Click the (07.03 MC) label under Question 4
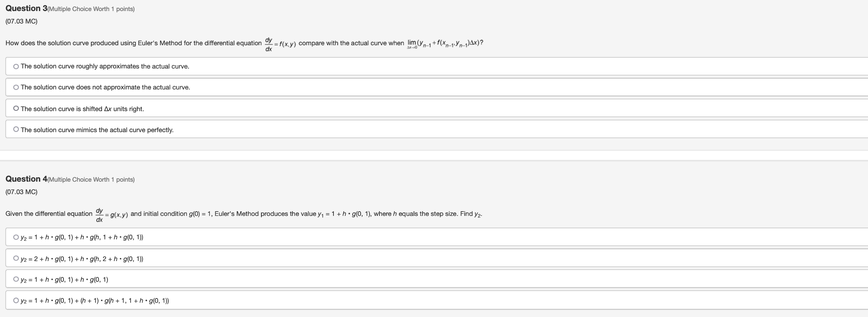Screen dimensions: 868x317 coord(21,192)
